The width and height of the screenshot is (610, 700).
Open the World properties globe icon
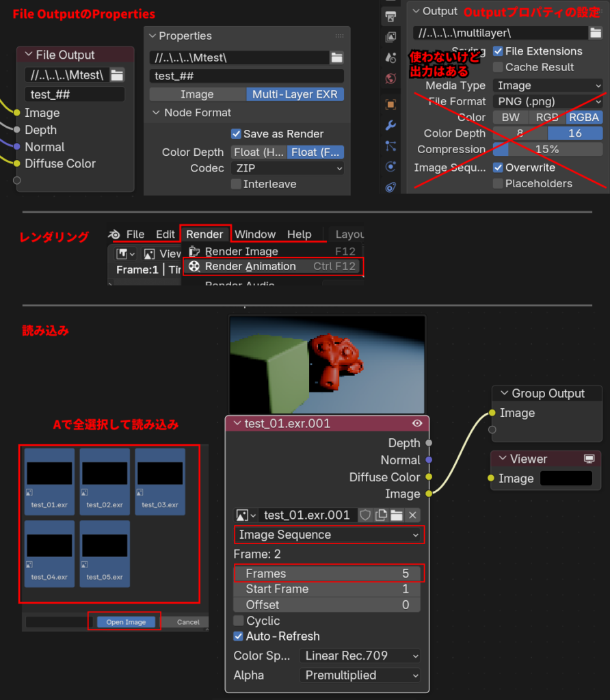[391, 79]
